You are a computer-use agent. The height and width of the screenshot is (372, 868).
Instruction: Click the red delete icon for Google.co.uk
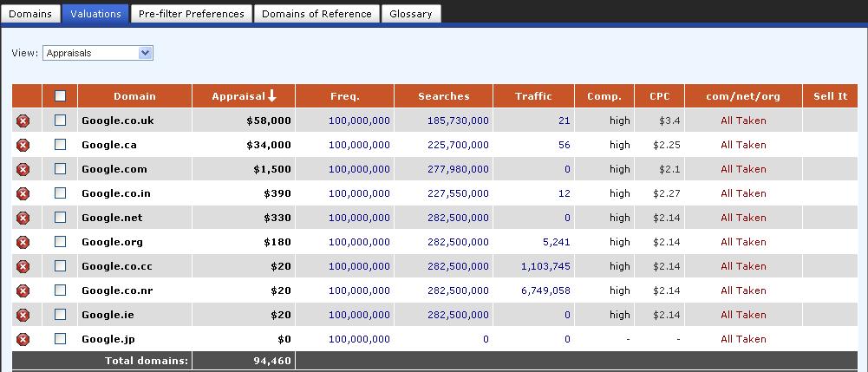[x=23, y=121]
